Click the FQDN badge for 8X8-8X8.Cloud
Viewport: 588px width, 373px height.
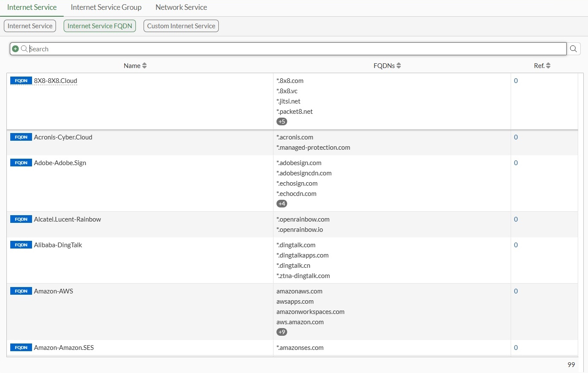[21, 81]
